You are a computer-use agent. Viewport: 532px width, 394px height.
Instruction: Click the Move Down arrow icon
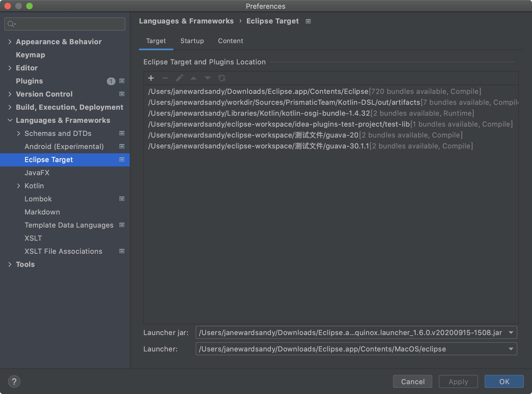pos(208,78)
